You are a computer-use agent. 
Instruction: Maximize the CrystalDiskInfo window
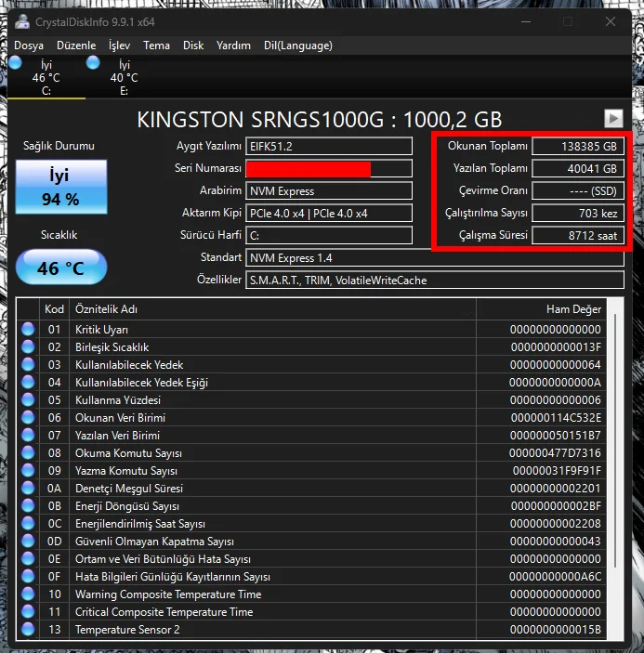568,21
